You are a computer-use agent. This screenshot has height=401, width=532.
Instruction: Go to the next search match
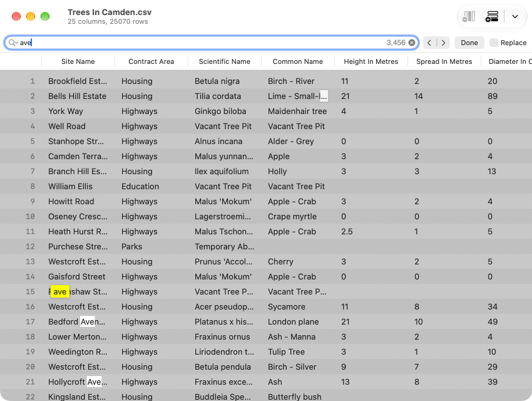(x=443, y=43)
